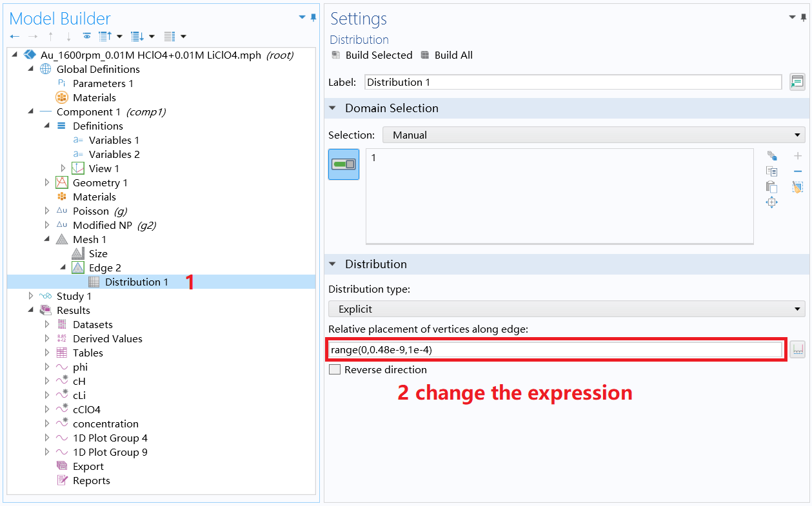Click the Range dialog button next to expression field
Screen dimensions: 812x506
pyautogui.click(x=797, y=349)
